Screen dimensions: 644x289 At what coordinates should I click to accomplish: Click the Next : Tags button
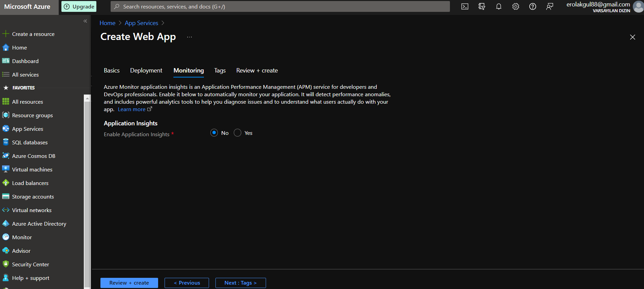pos(240,283)
